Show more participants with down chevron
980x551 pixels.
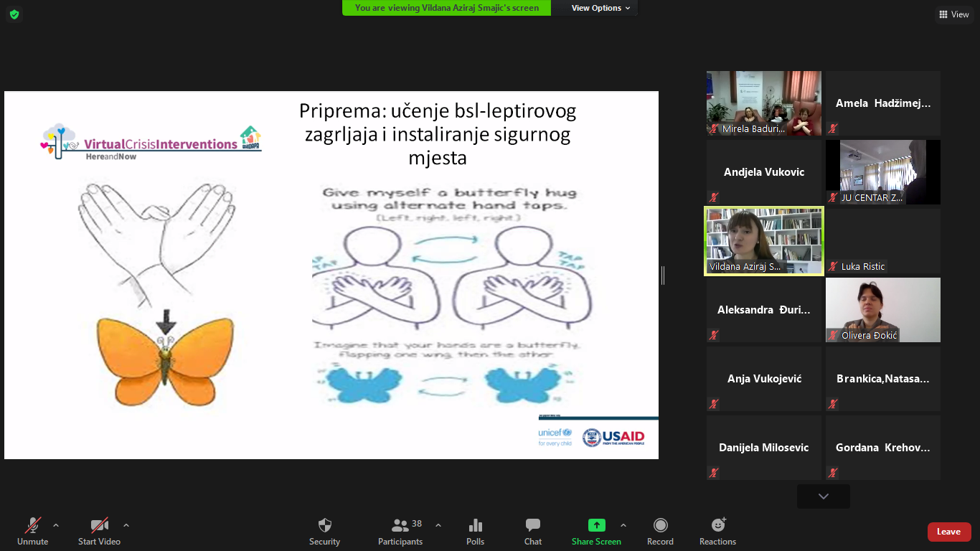(x=823, y=496)
